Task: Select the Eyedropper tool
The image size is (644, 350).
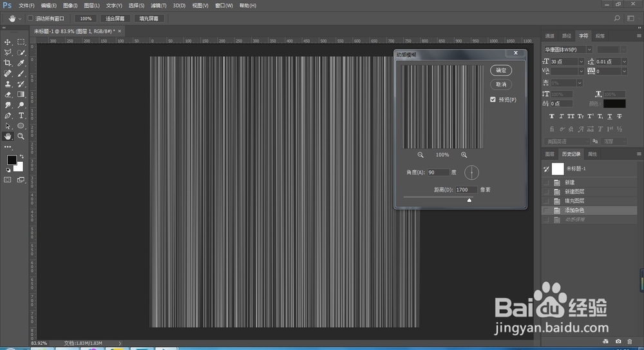Action: point(21,63)
